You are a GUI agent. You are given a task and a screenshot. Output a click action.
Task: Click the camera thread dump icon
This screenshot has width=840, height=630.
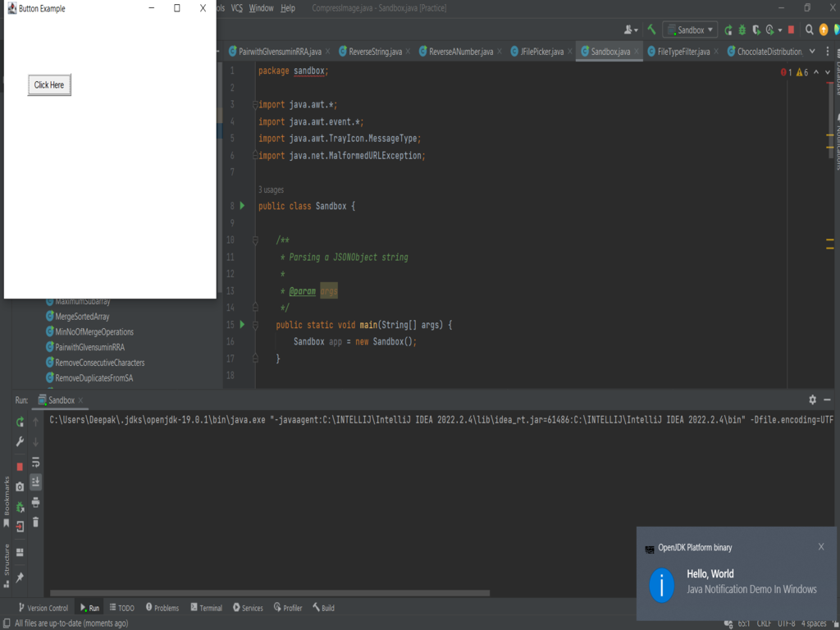pos(20,486)
